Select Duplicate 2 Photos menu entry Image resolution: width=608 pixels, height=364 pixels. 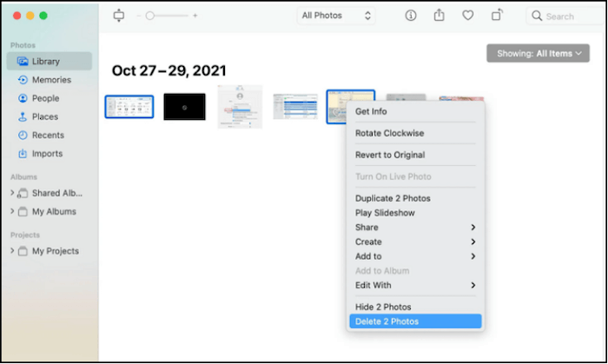392,198
